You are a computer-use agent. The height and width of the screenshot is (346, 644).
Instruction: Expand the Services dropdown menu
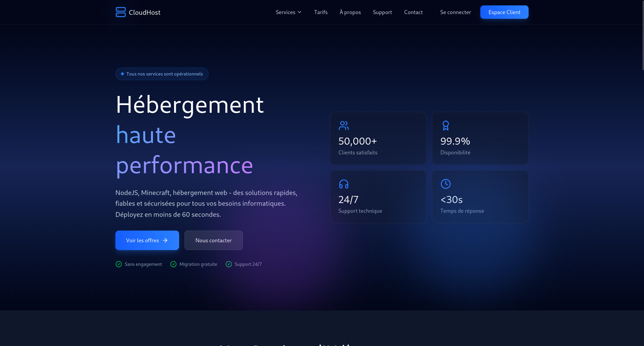coord(285,12)
